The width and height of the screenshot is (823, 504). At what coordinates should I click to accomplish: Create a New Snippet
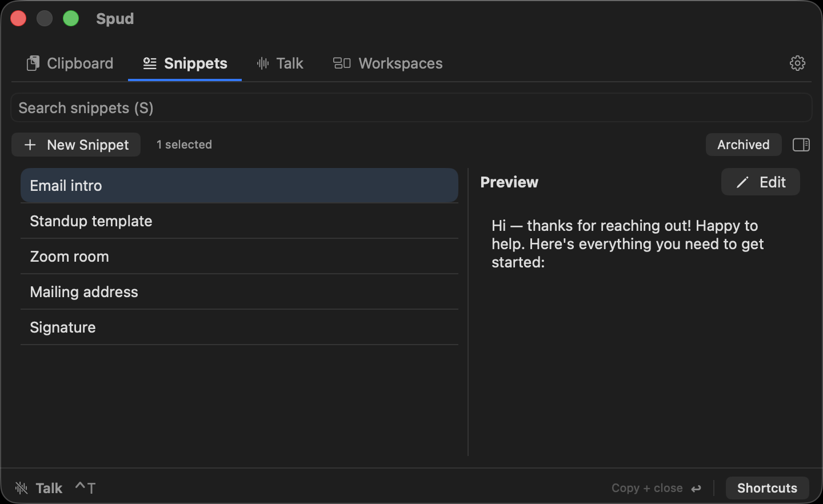click(x=76, y=145)
